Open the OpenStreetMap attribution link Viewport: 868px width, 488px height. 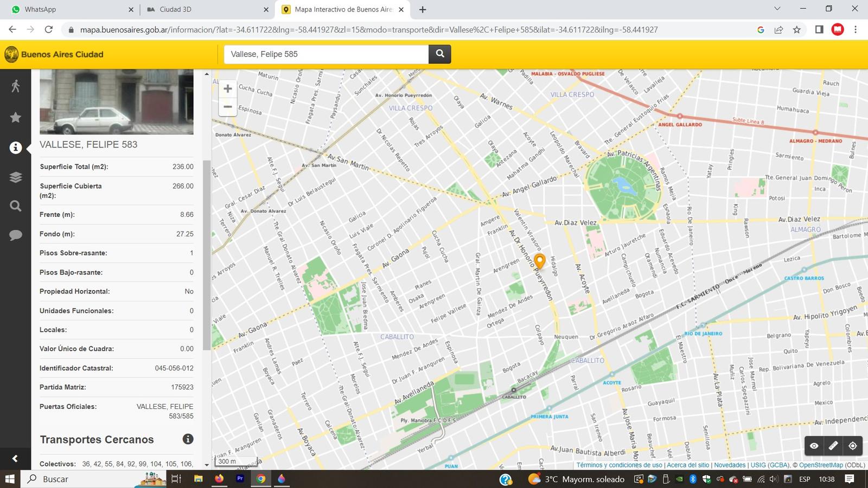(x=821, y=465)
